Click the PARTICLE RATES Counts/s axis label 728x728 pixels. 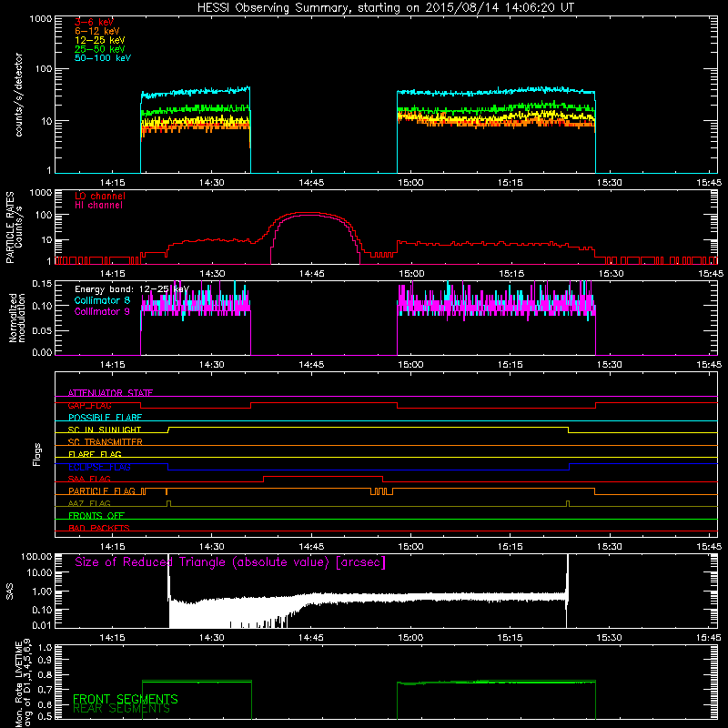tap(14, 227)
